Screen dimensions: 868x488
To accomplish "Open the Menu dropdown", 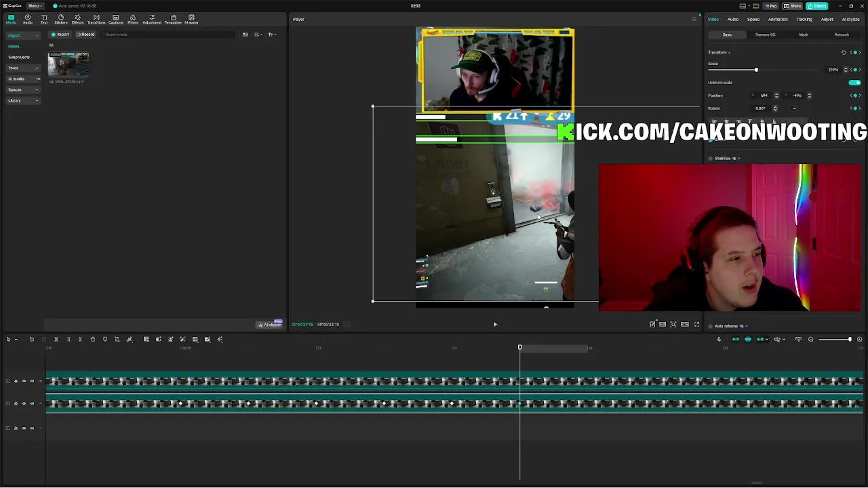I will (x=34, y=5).
